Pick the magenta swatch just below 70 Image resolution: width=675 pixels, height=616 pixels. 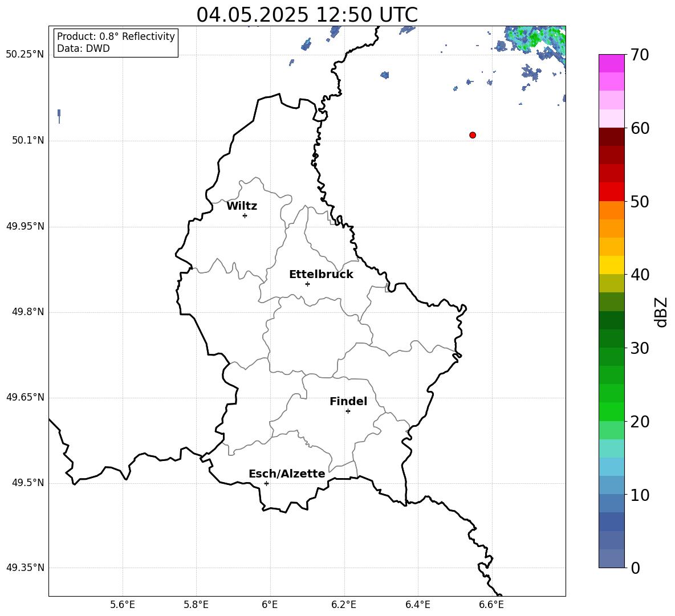click(x=611, y=63)
